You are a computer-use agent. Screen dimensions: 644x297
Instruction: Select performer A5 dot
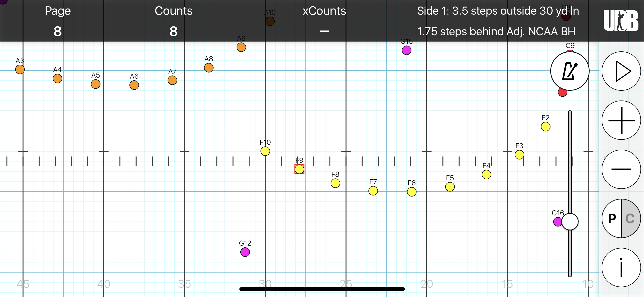(x=96, y=84)
